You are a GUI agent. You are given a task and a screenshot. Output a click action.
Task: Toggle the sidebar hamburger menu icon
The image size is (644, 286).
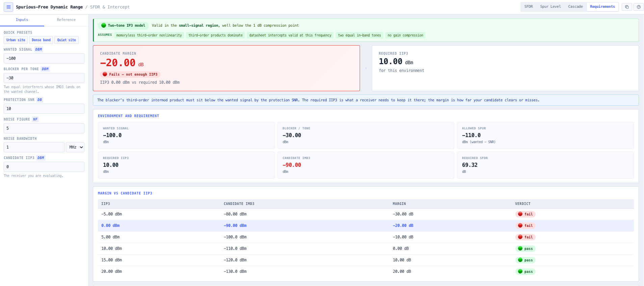tap(8, 7)
